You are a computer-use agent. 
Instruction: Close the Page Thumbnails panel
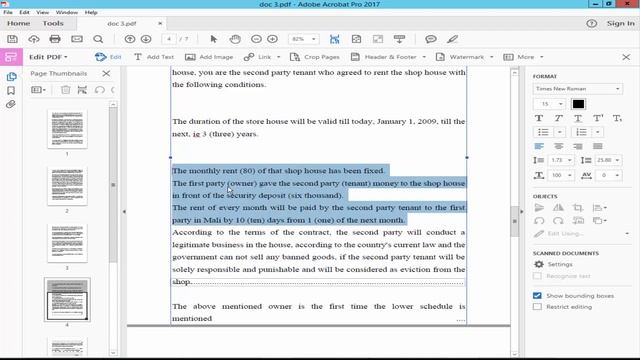[x=106, y=73]
